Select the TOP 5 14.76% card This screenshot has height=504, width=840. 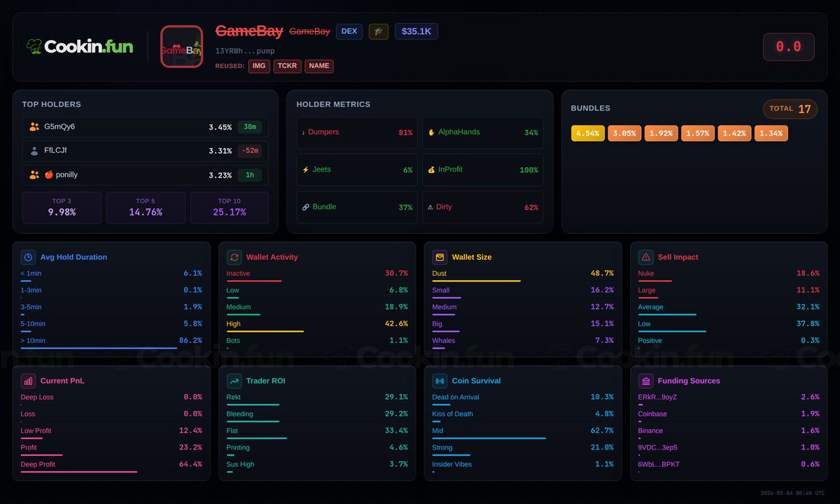click(146, 208)
